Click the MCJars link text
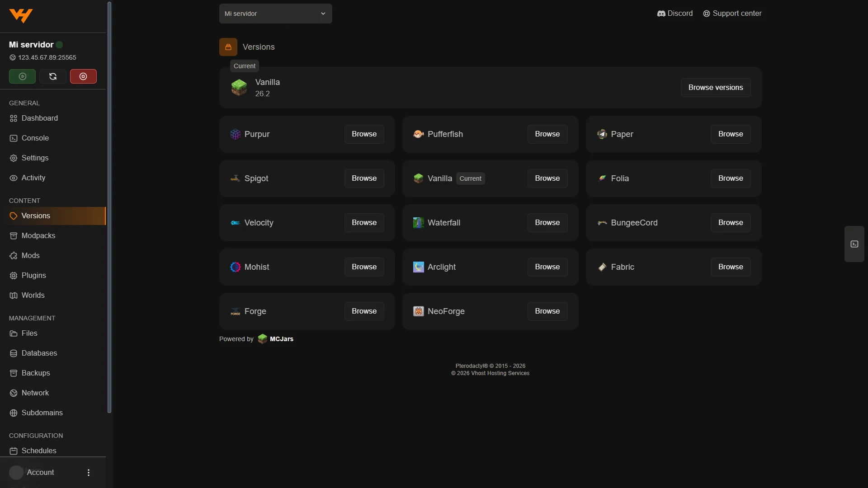This screenshot has width=868, height=488. coord(282,339)
